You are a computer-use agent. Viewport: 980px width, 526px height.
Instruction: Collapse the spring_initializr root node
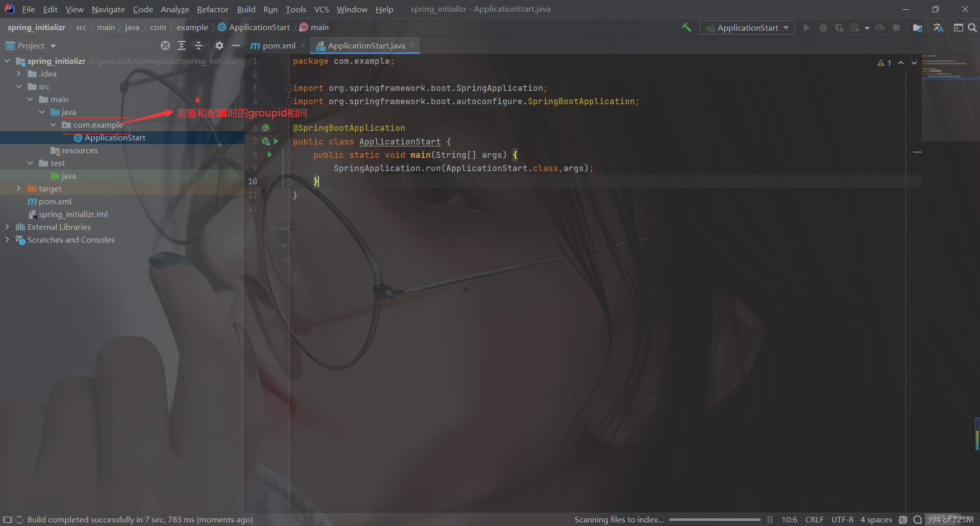pyautogui.click(x=7, y=61)
